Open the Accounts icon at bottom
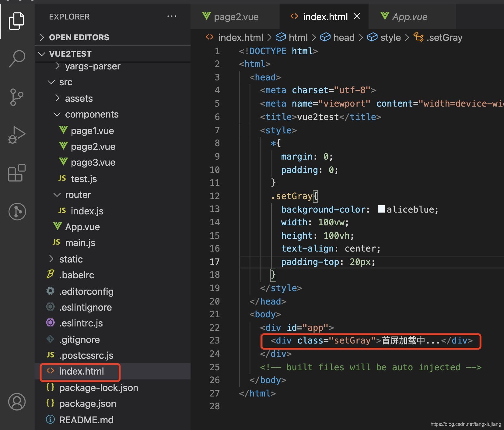 pyautogui.click(x=17, y=402)
